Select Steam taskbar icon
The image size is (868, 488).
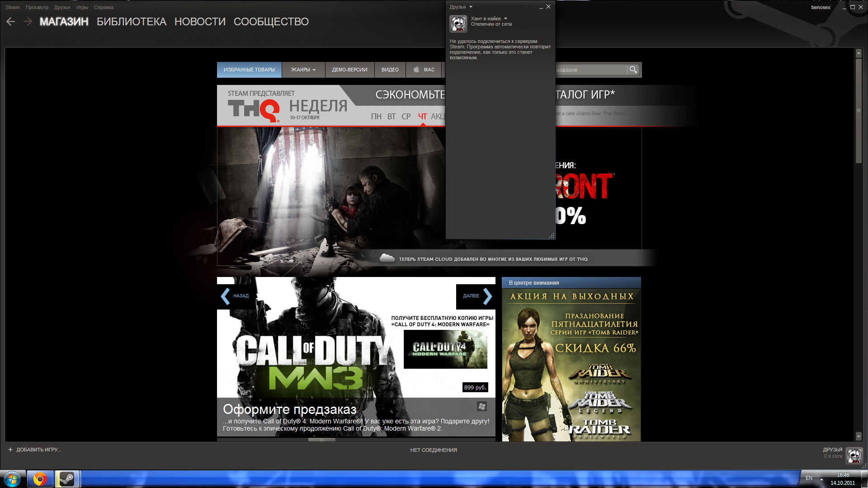click(x=67, y=479)
